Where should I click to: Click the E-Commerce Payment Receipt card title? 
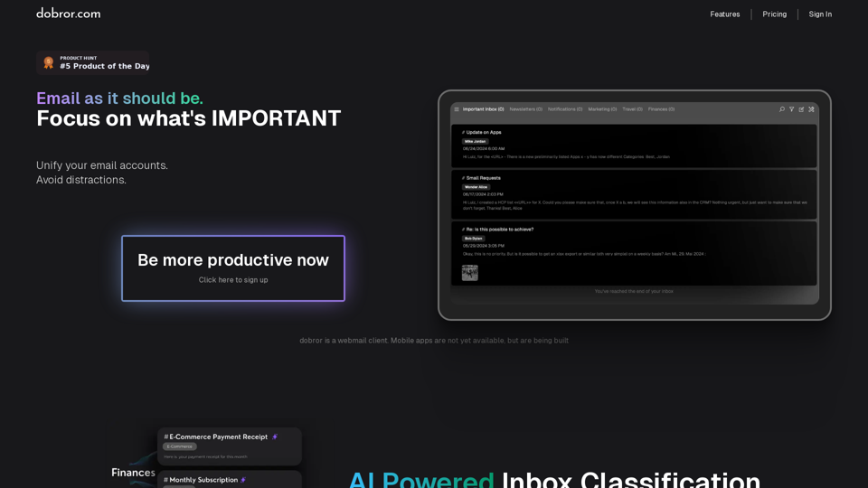coord(218,437)
